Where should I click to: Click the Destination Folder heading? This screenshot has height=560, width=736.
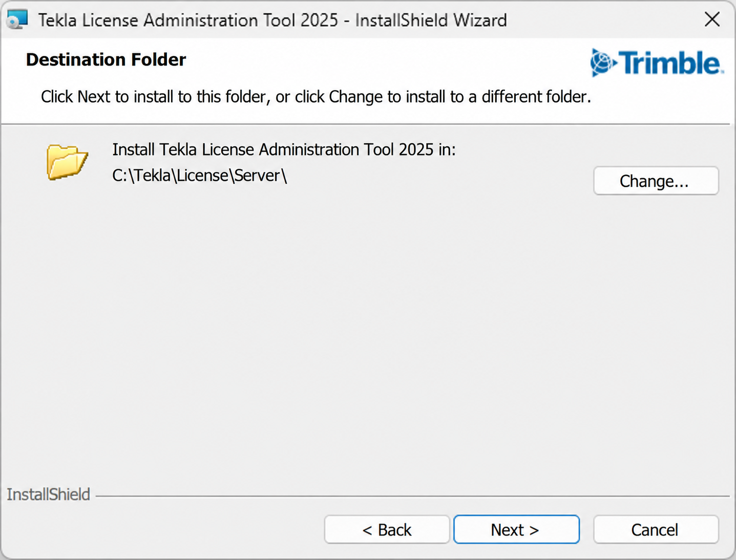(106, 59)
